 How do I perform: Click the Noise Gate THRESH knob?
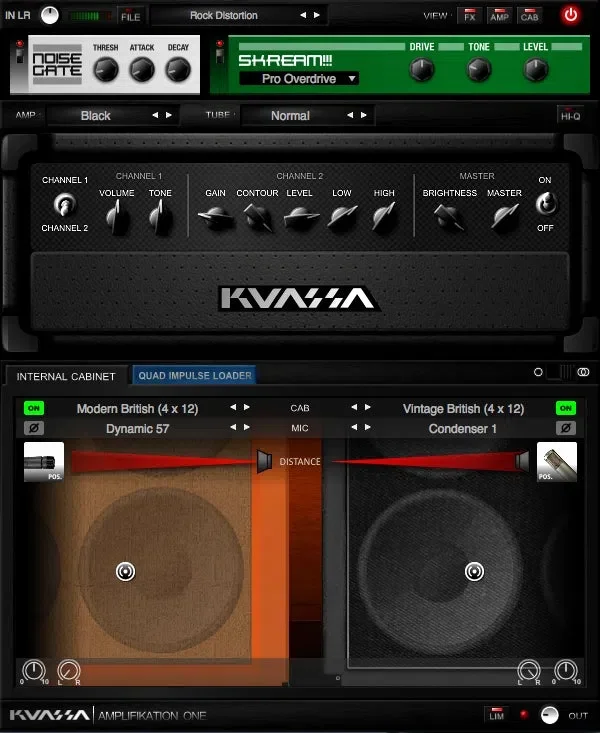pos(106,70)
